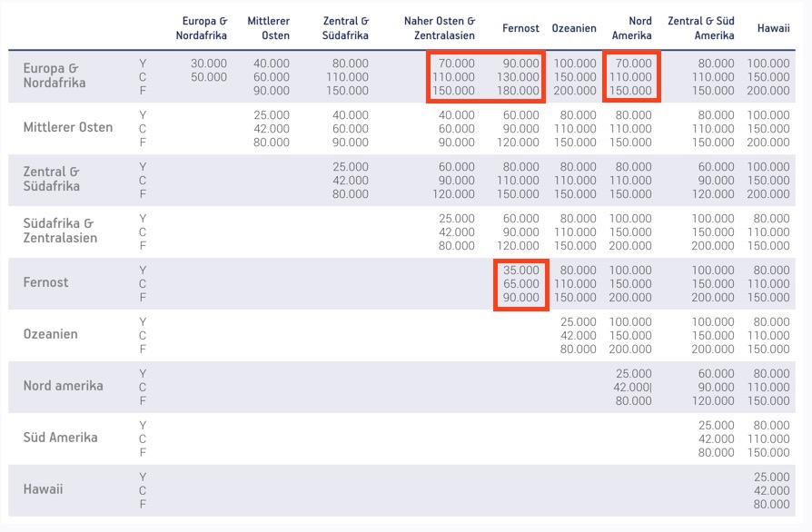Click the Mittlerer Osten column header
Image resolution: width=812 pixels, height=532 pixels.
pyautogui.click(x=268, y=27)
